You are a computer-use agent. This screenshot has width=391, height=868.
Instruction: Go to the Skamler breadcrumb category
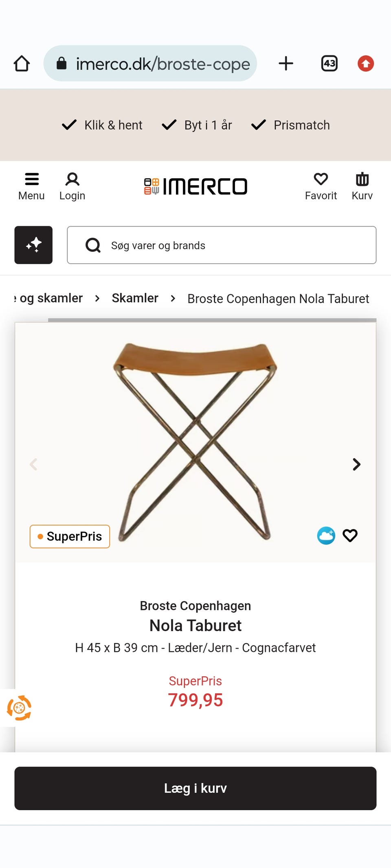135,298
